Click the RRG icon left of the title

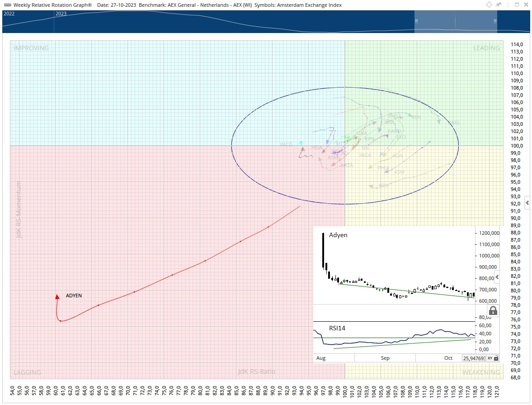coord(7,5)
